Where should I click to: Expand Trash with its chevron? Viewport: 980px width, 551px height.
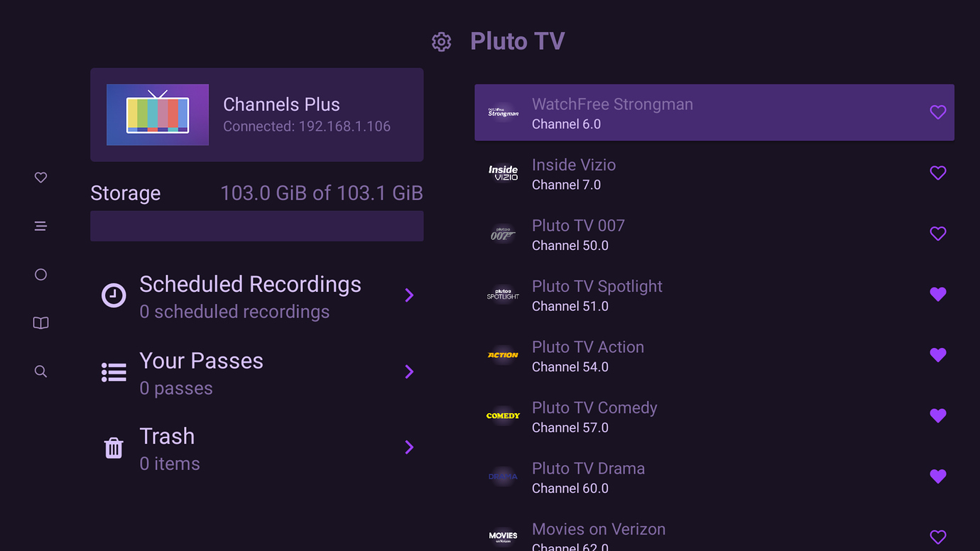pyautogui.click(x=409, y=447)
